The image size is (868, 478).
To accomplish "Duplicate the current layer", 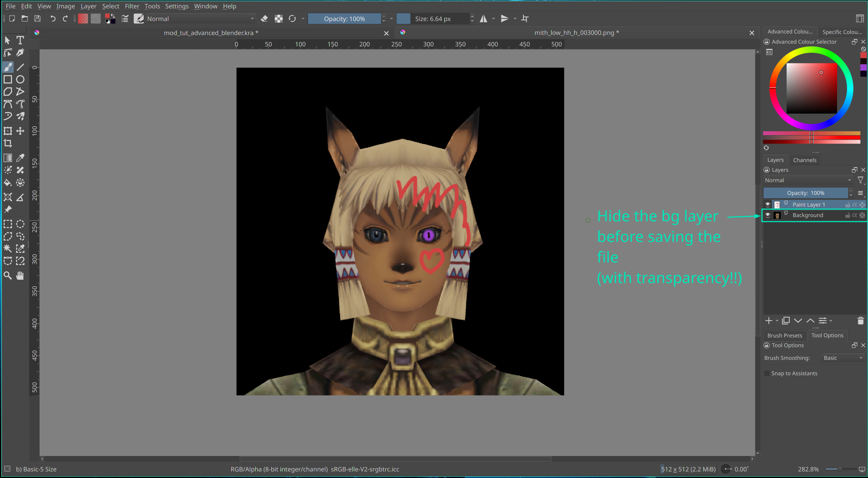I will click(x=786, y=321).
